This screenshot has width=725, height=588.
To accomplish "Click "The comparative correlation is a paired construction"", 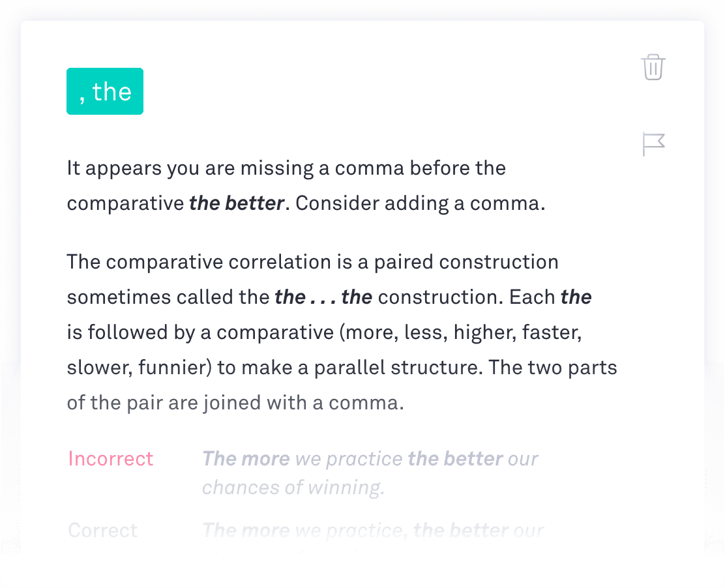I will pyautogui.click(x=312, y=261).
